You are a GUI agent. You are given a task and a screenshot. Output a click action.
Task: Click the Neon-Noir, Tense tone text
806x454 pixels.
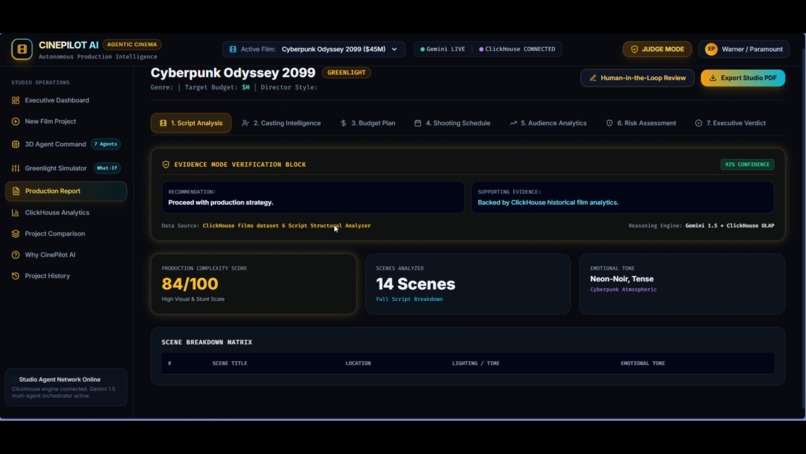click(x=621, y=279)
